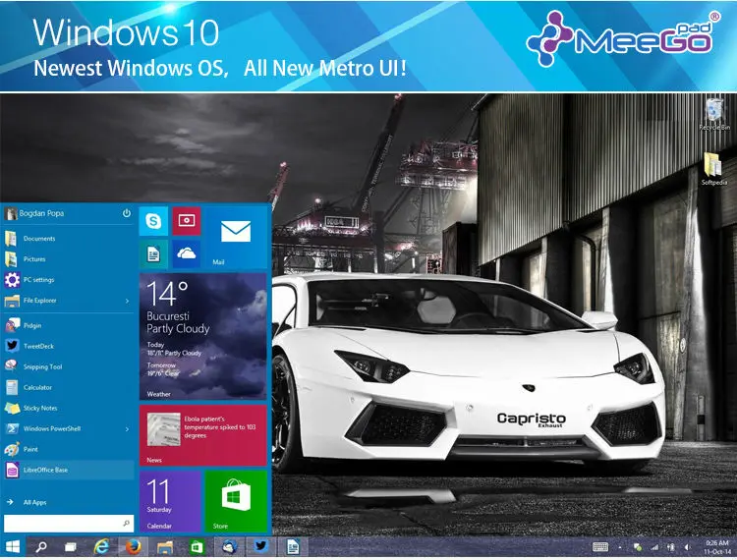Viewport: 737px width, 560px height.
Task: Open the Weather tile showing Bucuresti
Action: (x=203, y=336)
